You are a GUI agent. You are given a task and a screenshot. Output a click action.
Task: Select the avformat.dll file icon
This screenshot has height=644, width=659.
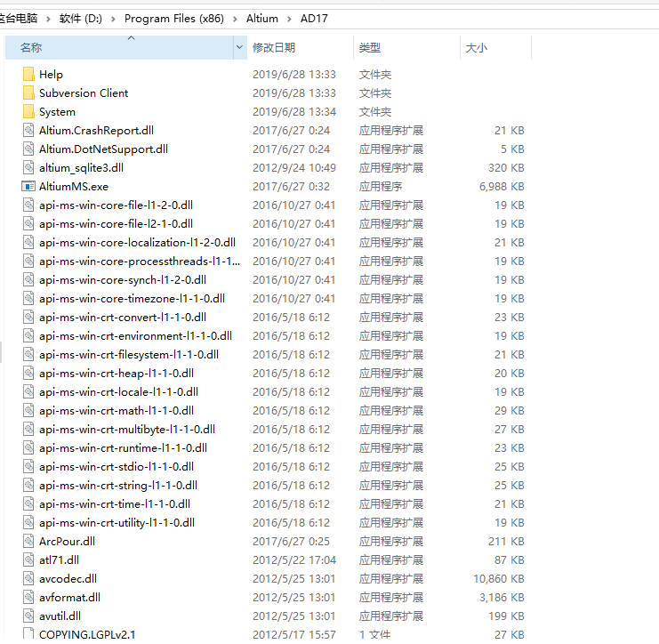click(28, 597)
